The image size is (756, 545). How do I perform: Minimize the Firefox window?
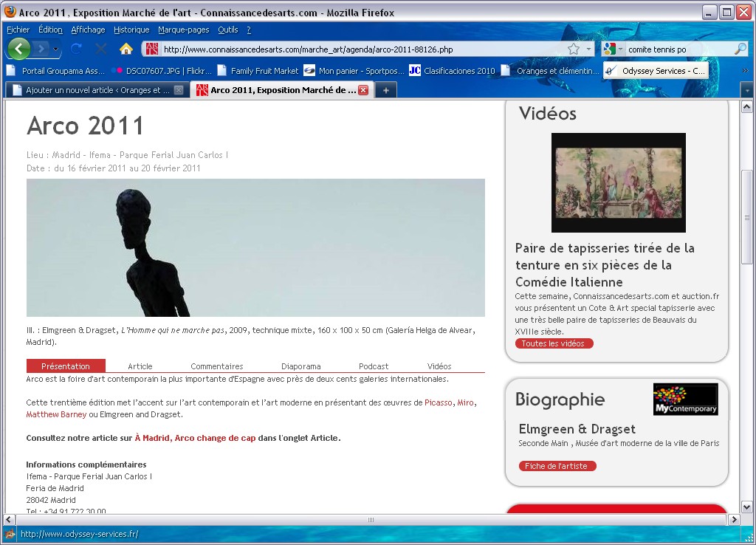709,12
